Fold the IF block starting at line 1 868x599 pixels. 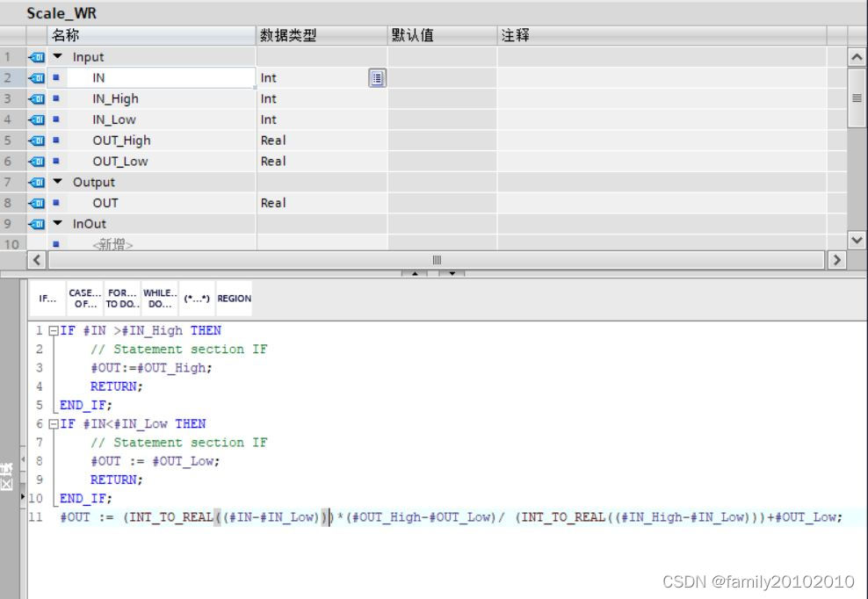54,330
